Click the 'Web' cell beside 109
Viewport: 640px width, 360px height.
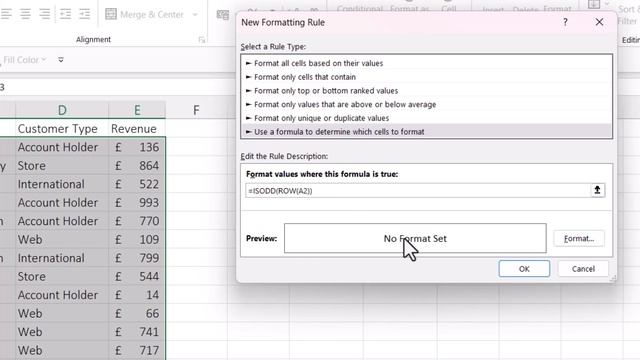coord(62,240)
